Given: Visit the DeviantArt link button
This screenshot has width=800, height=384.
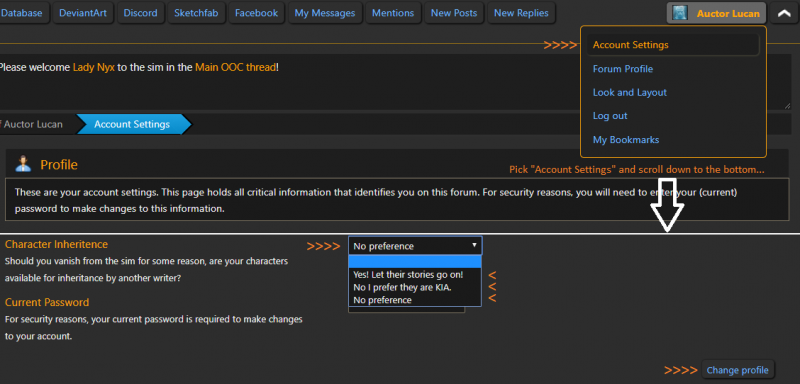Looking at the screenshot, I should 83,13.
